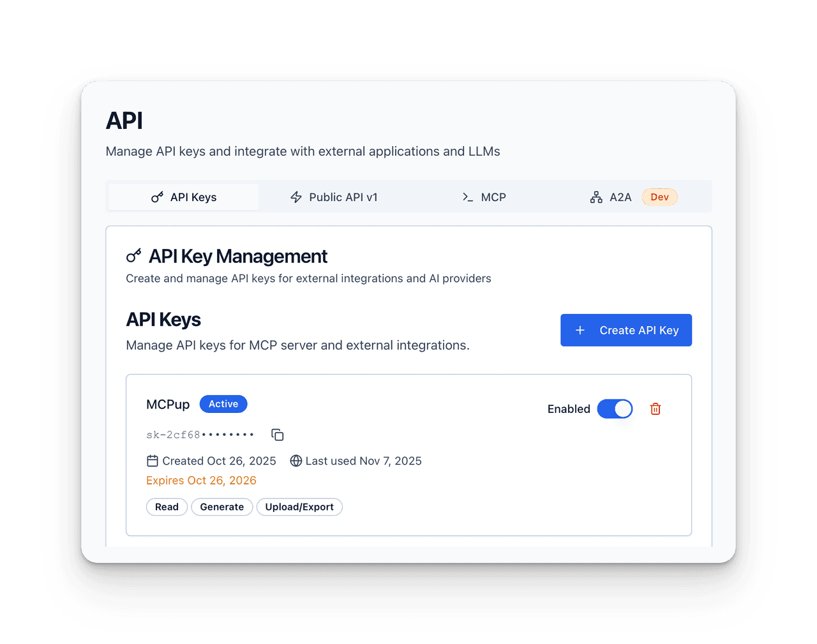The height and width of the screenshot is (644, 817).
Task: Click the globe icon next to Last used date
Action: [x=296, y=460]
